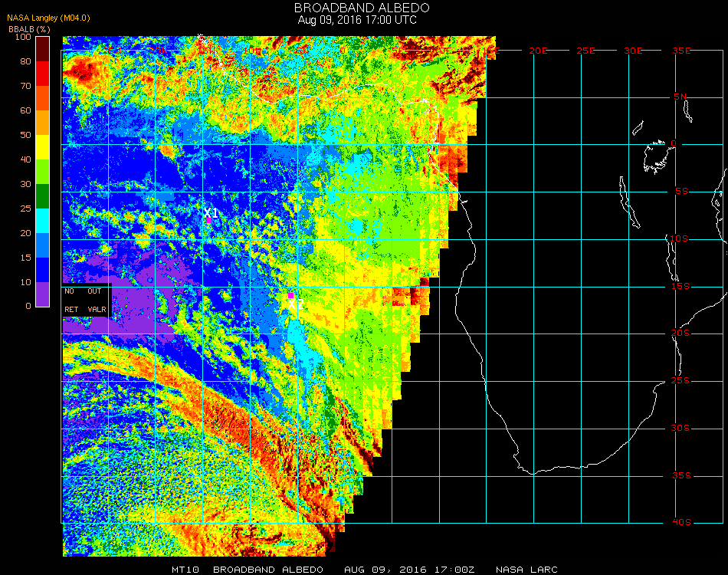Screen dimensions: 728x575
Task: Click the magenta marker at X2
Action: (x=290, y=295)
